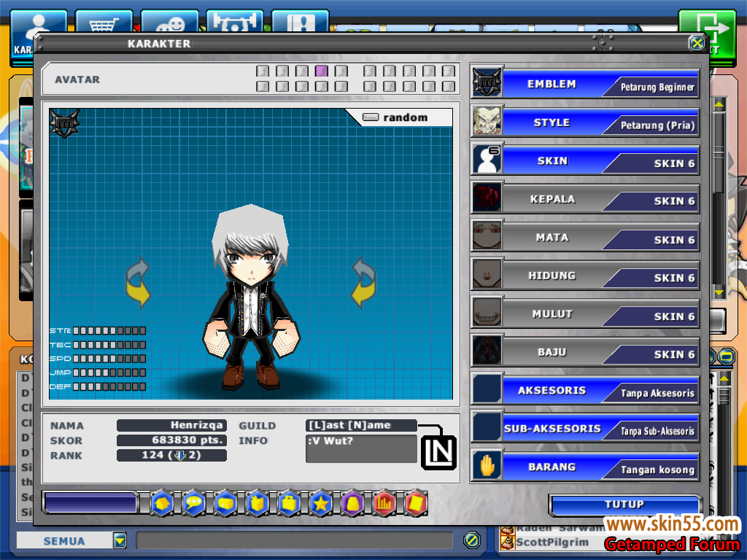Select the first avatar slot in top row
The image size is (747, 560).
coord(263,71)
